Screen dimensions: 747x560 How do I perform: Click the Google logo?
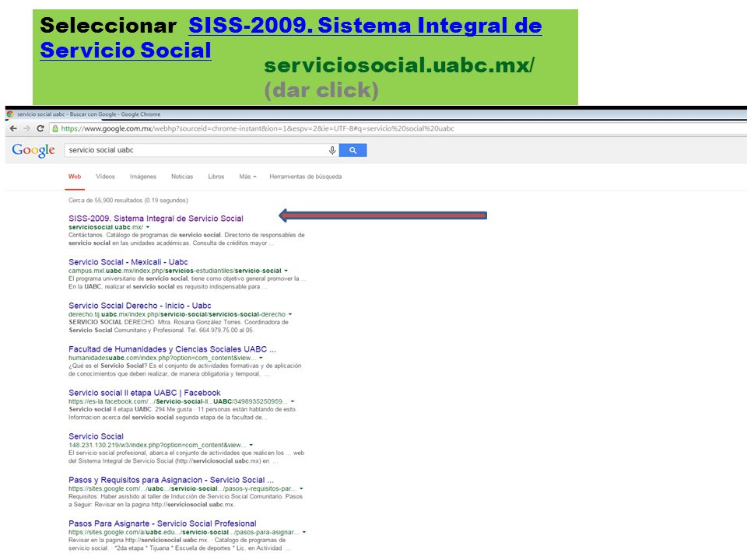[x=33, y=150]
